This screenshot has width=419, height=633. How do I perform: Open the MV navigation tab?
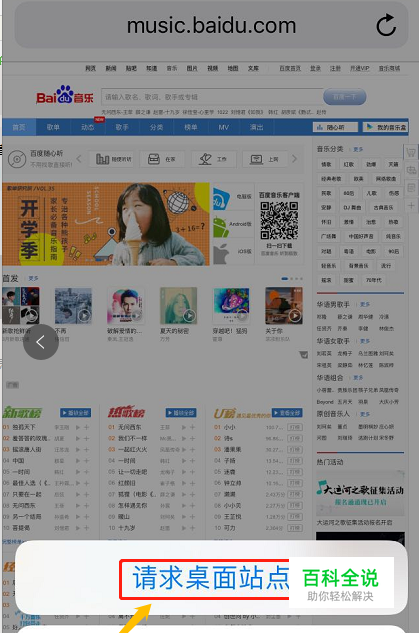pos(224,127)
